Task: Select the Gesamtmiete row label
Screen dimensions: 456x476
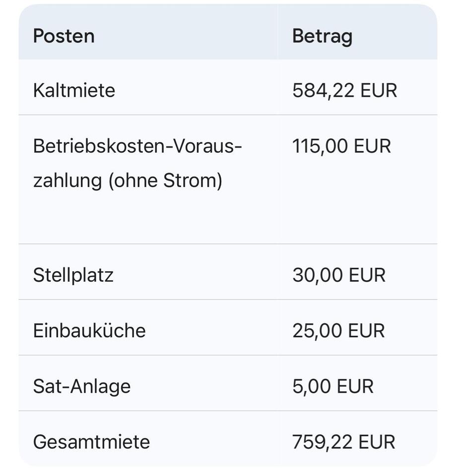Action: pos(91,442)
